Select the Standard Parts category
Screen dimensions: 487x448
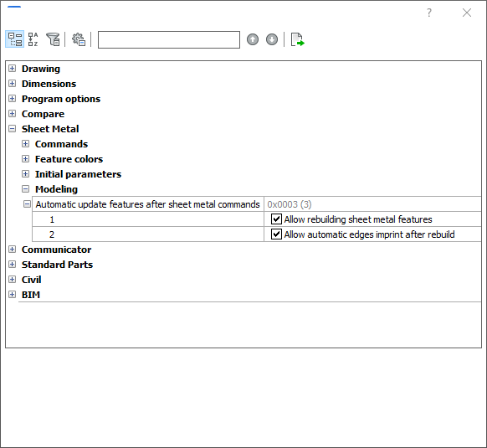click(57, 265)
